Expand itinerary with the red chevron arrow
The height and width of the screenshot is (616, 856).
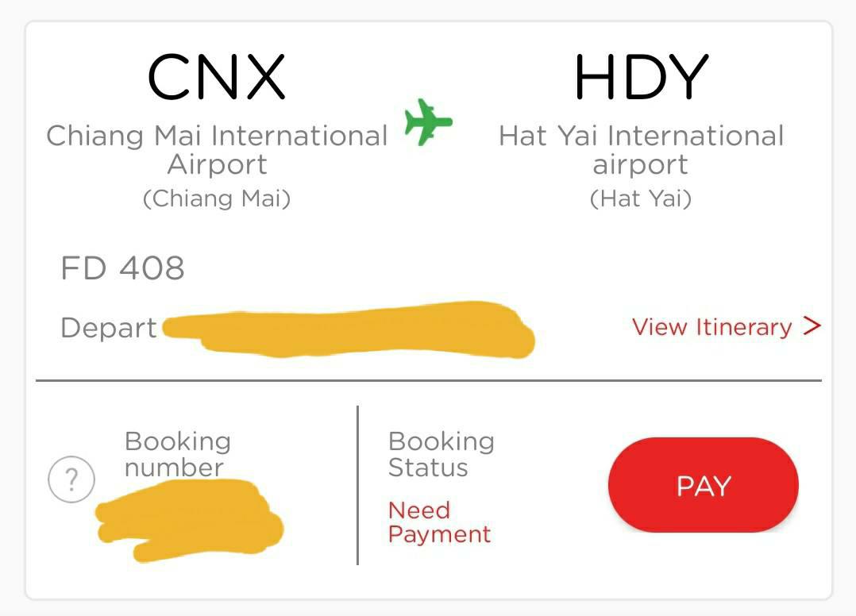(812, 325)
